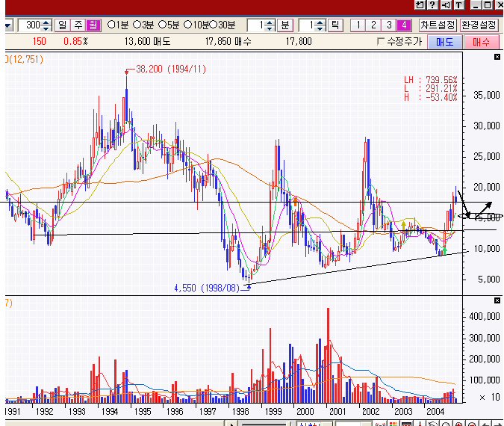
Task: Open 환경설정 environment settings
Action: (x=479, y=25)
